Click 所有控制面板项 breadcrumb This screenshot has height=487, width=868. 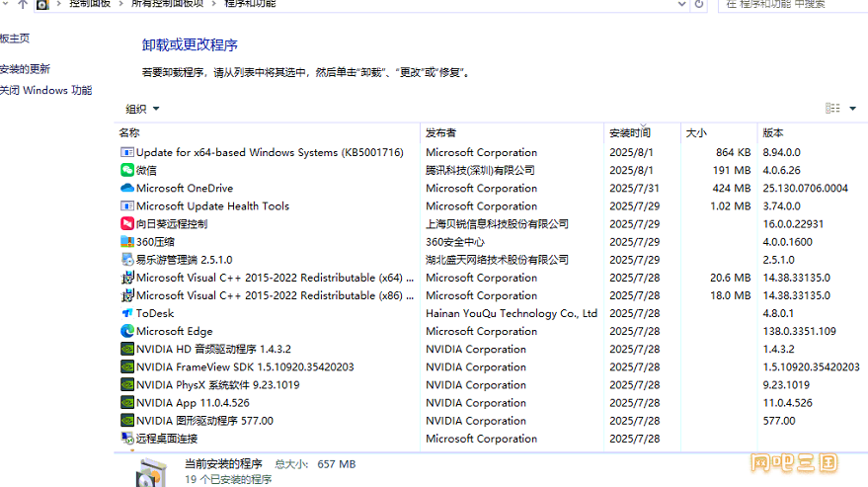(x=167, y=4)
